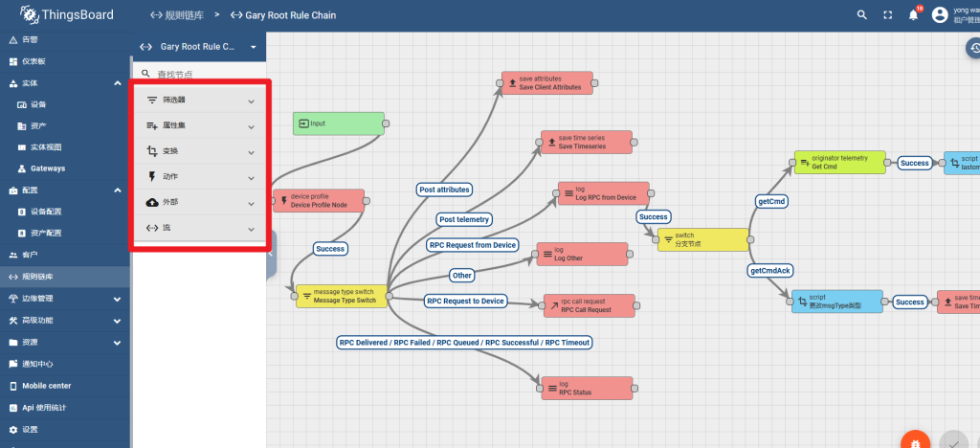Viewport: 980px width, 448px height.
Task: Open 告警 alarms in sidebar
Action: [66, 39]
